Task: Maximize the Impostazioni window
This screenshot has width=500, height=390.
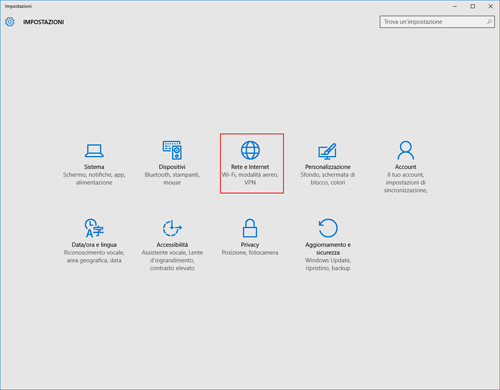Action: (473, 6)
